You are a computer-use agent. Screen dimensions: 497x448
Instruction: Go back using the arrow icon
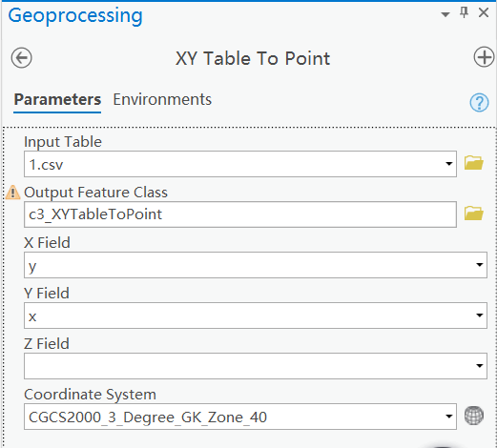pos(21,58)
